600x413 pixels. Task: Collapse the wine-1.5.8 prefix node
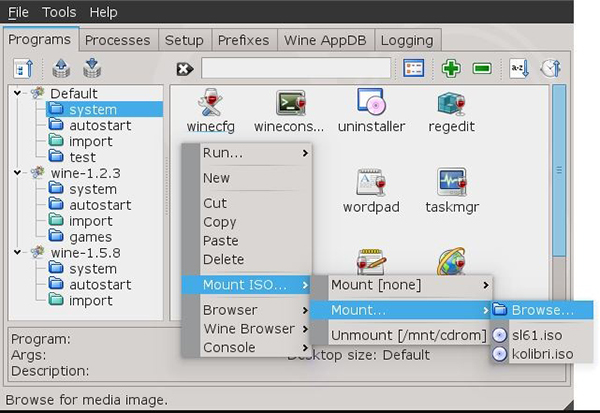[17, 252]
